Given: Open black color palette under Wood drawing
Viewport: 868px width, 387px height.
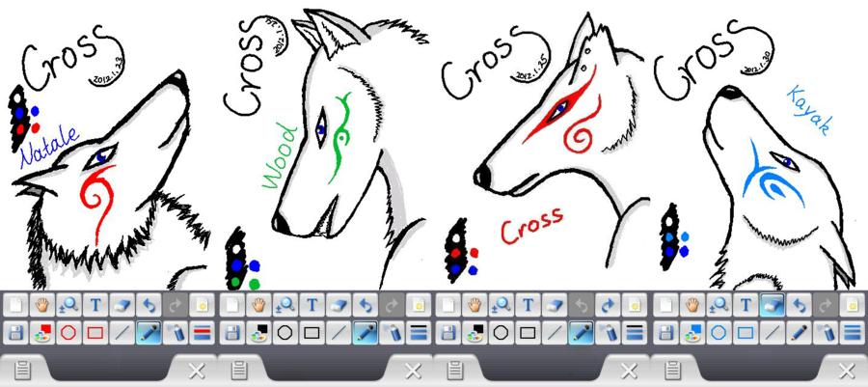Looking at the screenshot, I should (x=259, y=333).
